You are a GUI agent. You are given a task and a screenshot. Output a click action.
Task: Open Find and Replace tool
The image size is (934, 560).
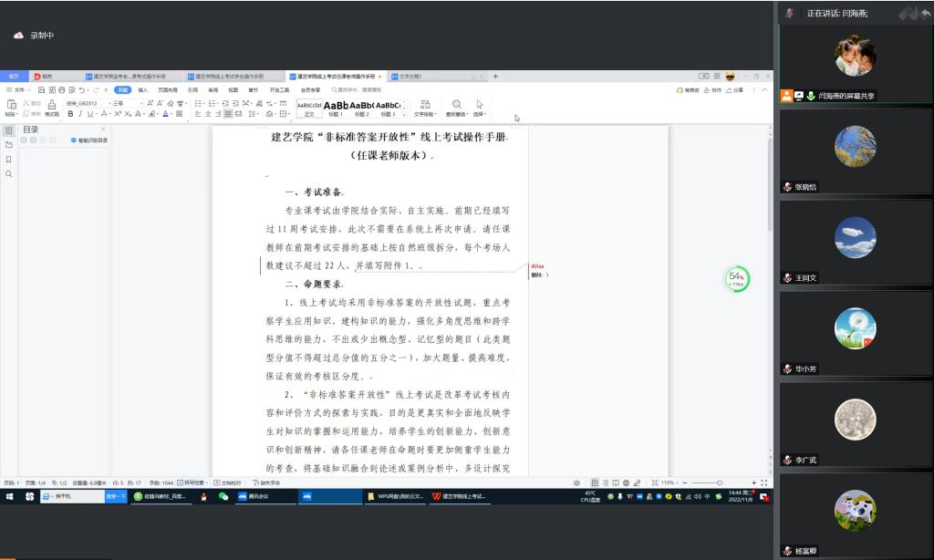click(456, 108)
